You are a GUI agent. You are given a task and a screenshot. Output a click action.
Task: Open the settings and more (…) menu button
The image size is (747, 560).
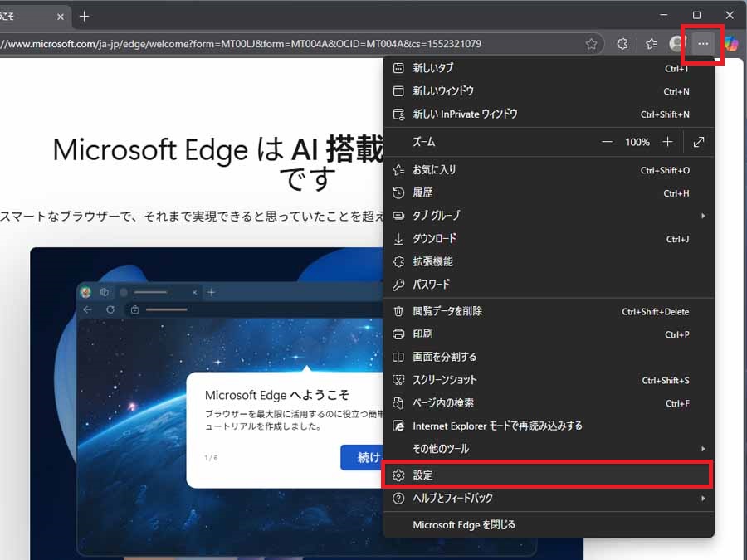tap(703, 44)
